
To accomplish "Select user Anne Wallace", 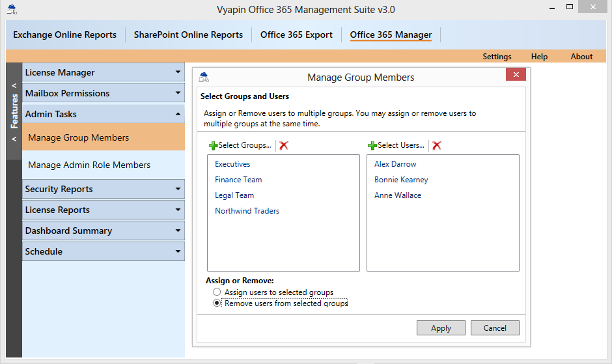I will click(398, 195).
